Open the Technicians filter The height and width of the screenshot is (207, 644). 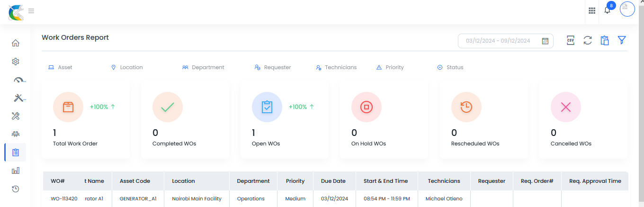tap(336, 67)
